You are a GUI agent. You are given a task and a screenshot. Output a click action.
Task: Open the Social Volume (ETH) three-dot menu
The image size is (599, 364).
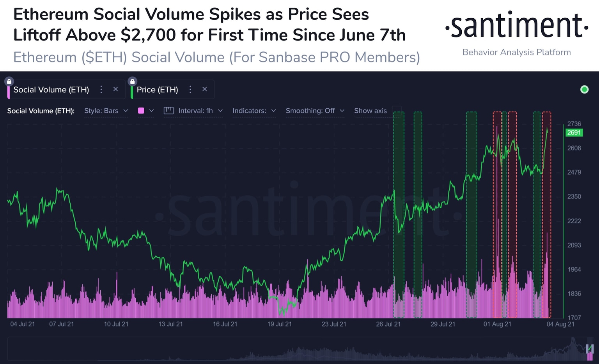coord(101,89)
